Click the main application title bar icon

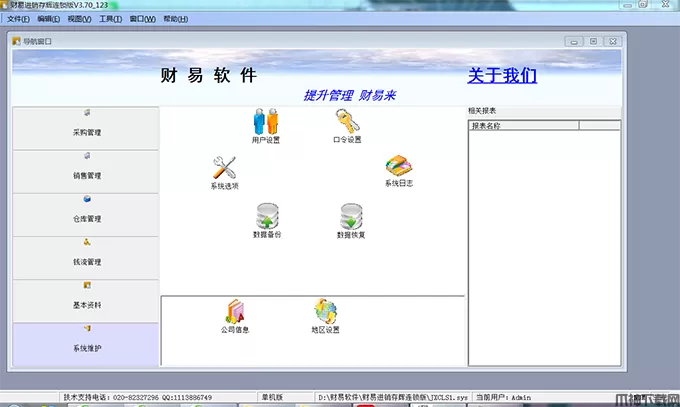(4, 5)
